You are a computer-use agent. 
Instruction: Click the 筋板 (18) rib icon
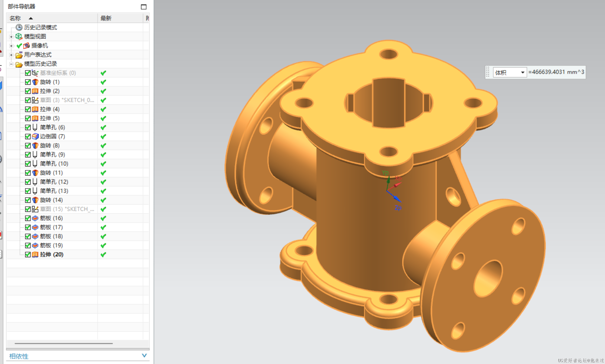(x=35, y=236)
